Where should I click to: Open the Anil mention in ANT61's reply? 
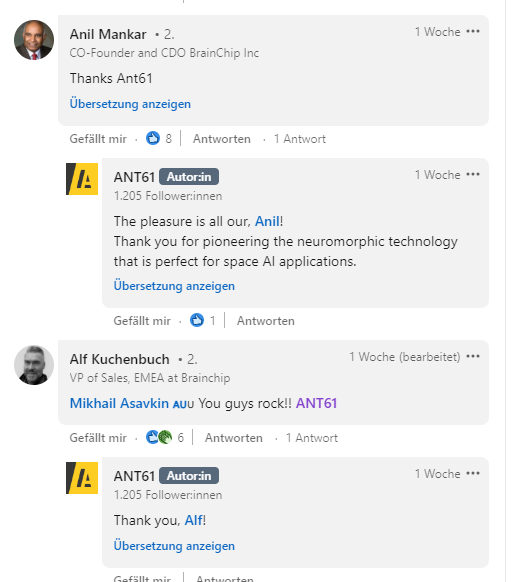267,221
